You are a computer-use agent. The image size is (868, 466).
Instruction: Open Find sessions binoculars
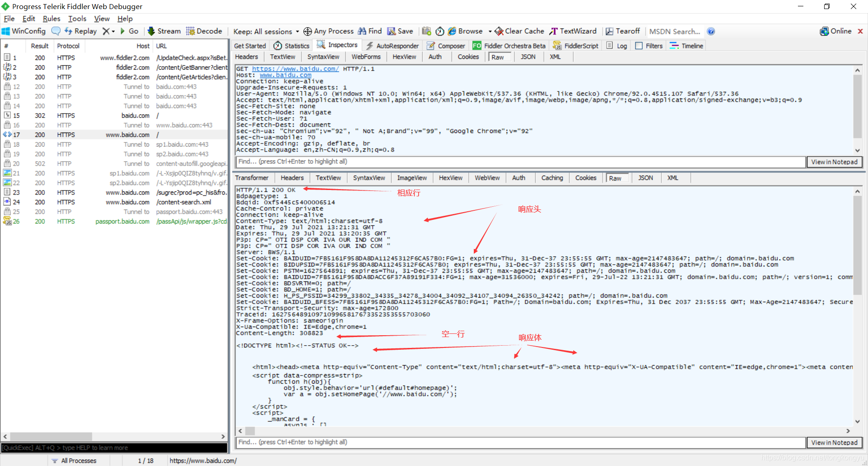370,31
